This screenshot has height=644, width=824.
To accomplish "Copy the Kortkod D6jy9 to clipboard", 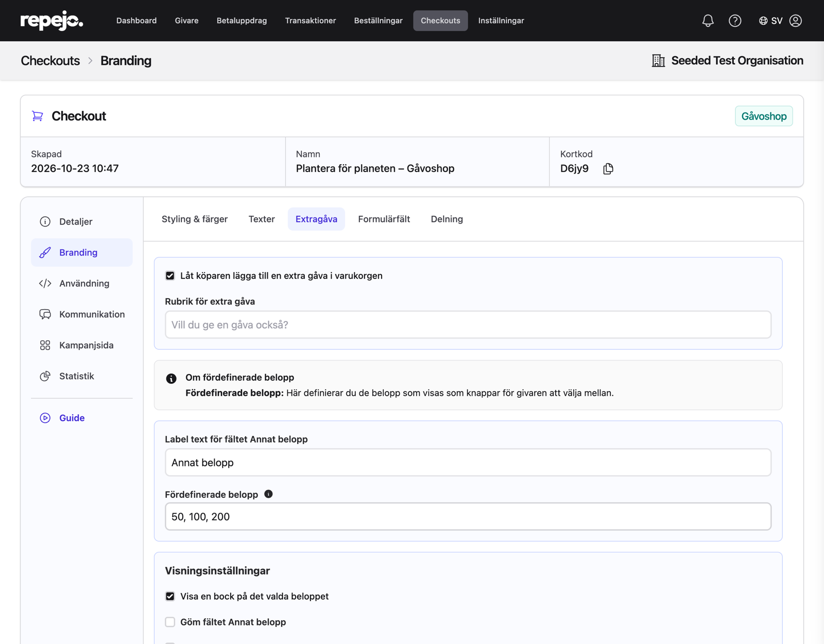I will (608, 168).
